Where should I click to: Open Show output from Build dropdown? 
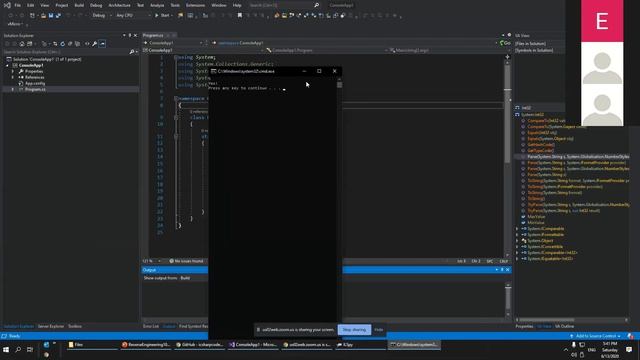194,278
